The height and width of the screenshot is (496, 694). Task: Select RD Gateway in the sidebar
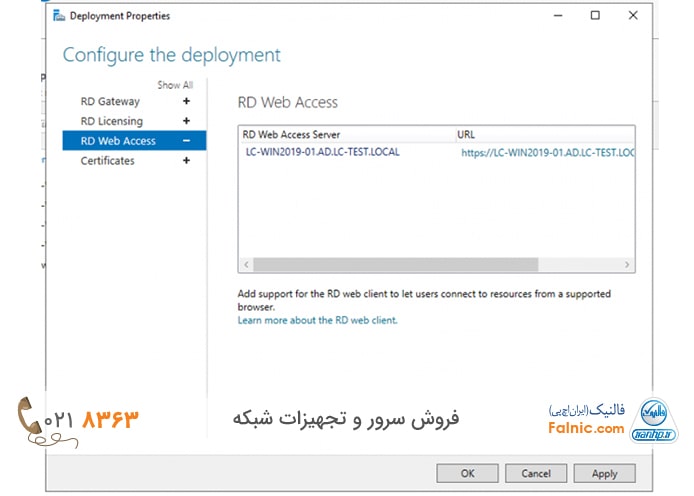(110, 101)
